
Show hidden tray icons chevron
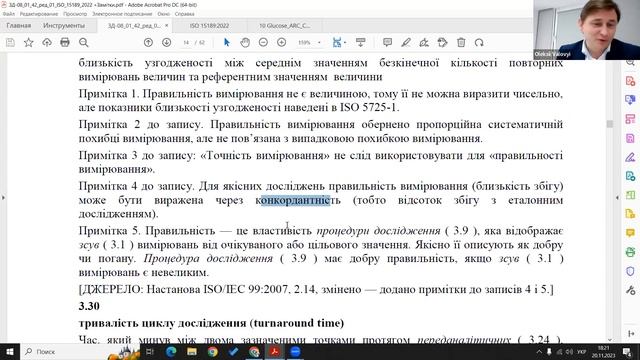[x=539, y=351]
